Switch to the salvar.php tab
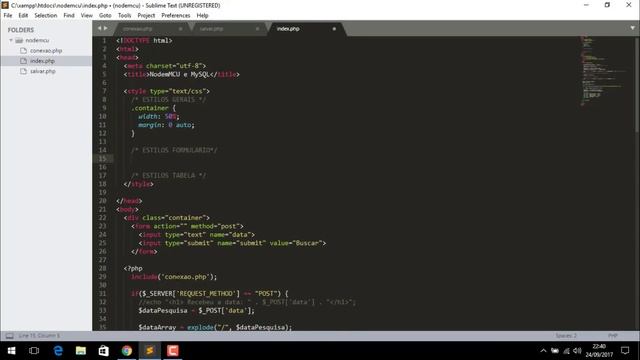The image size is (640, 360). 211,29
